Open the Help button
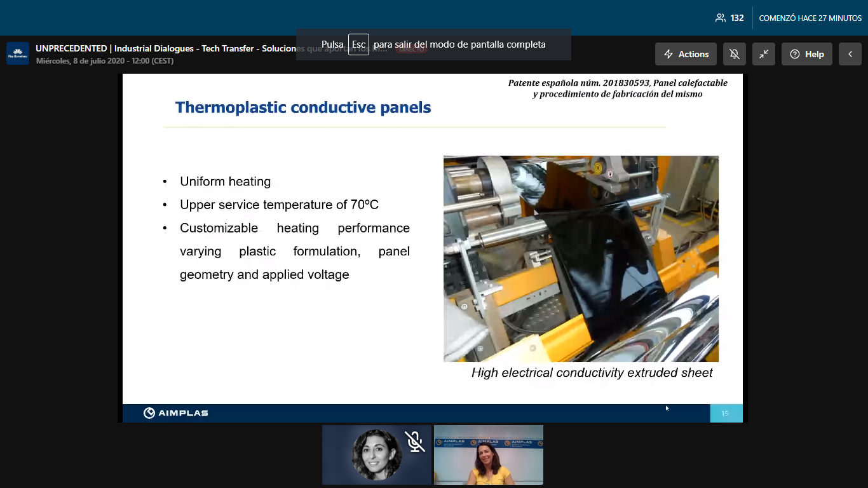Screen dimensions: 868x488 [807, 54]
